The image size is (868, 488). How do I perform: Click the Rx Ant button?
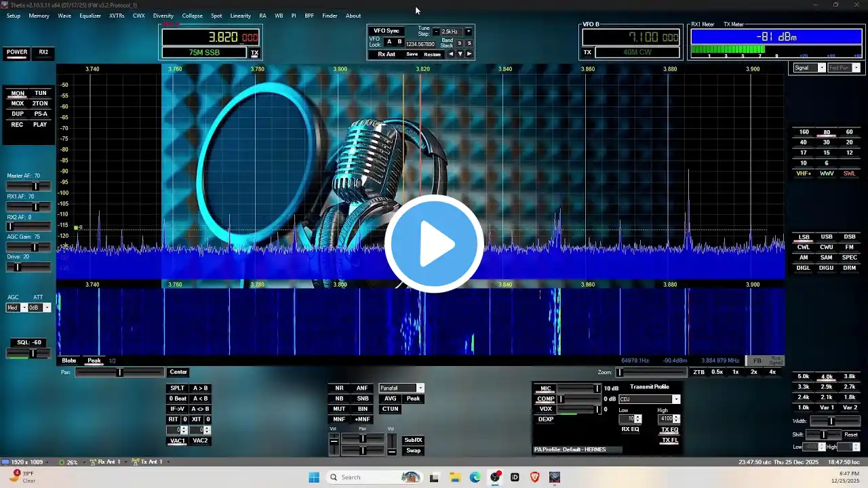coord(387,54)
